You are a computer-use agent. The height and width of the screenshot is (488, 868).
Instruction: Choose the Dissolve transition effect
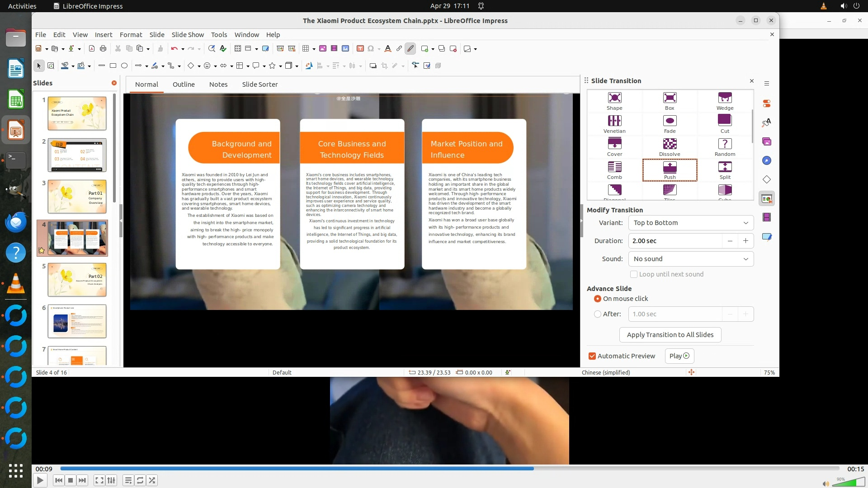pos(670,144)
